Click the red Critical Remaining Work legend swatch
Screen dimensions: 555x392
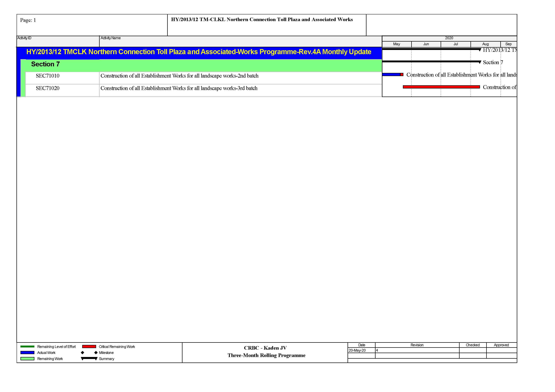click(89, 346)
